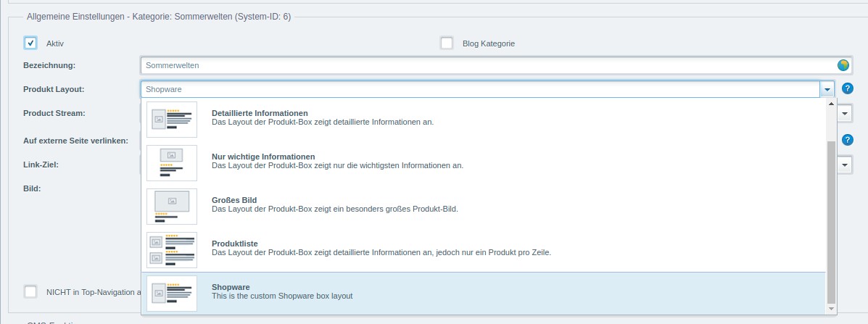This screenshot has width=868, height=324.
Task: Select Detaillierte Informationen layout option
Action: click(260, 114)
